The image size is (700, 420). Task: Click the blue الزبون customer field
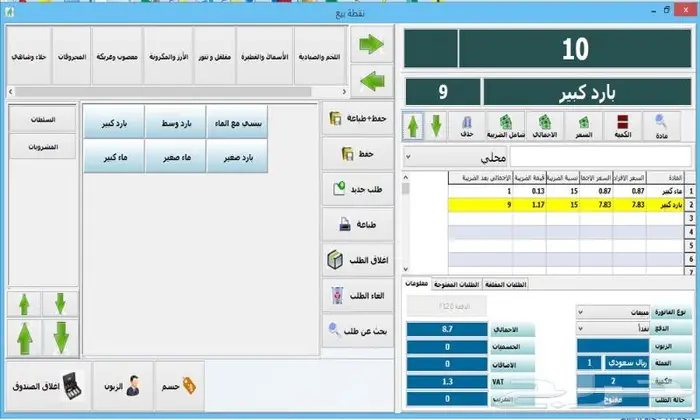(613, 346)
